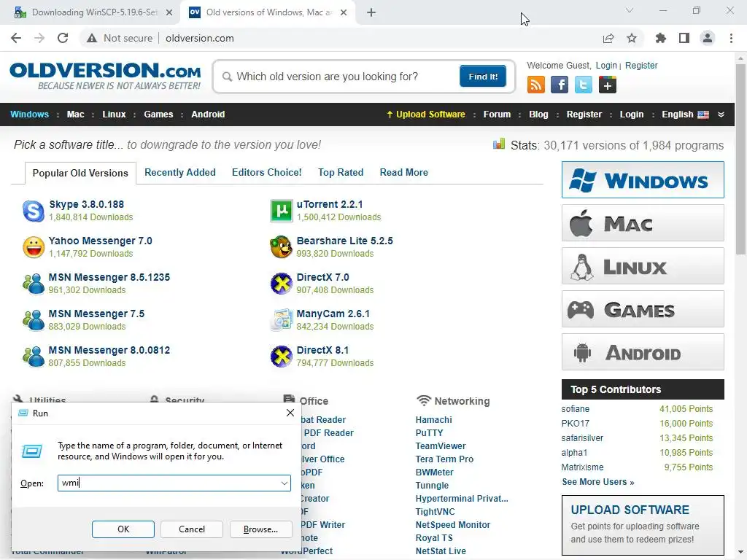Open the share page icon
747x560 pixels.
(608, 38)
